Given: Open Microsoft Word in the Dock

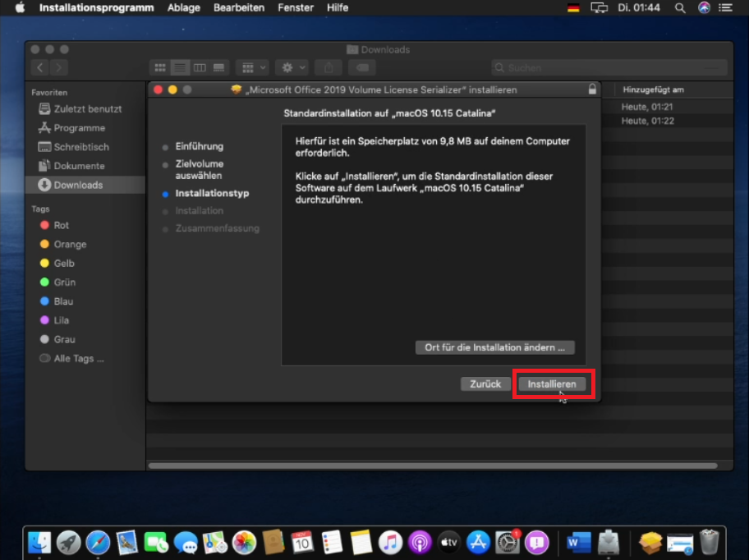Looking at the screenshot, I should [x=579, y=542].
